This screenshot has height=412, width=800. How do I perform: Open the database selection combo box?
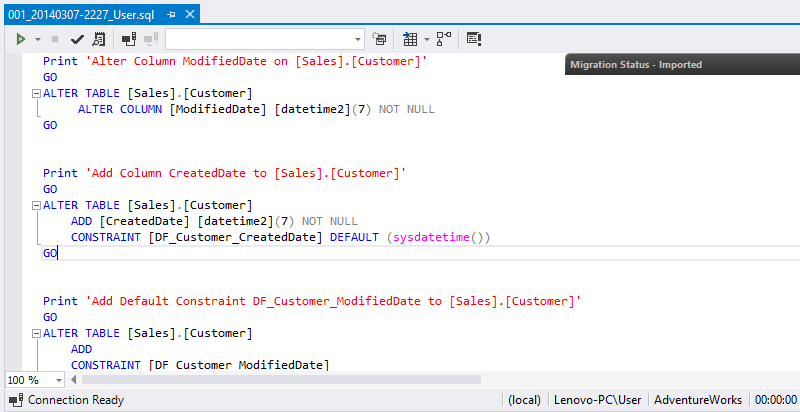coord(264,39)
